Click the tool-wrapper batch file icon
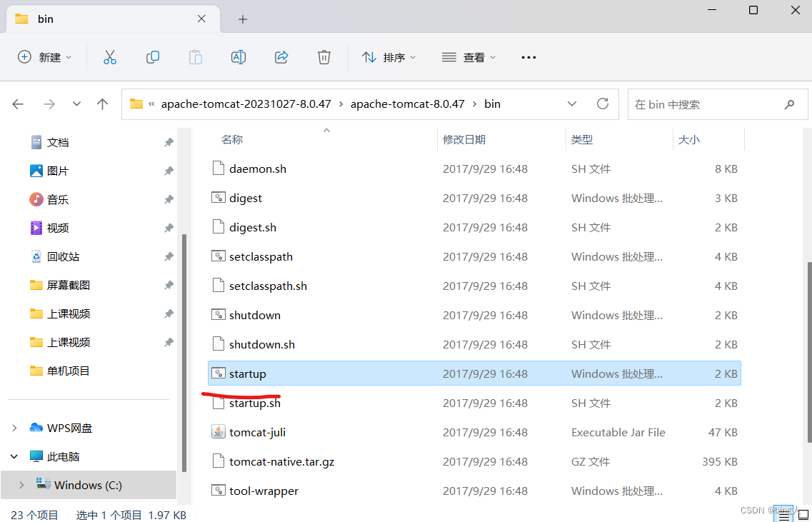This screenshot has height=522, width=812. coord(219,491)
